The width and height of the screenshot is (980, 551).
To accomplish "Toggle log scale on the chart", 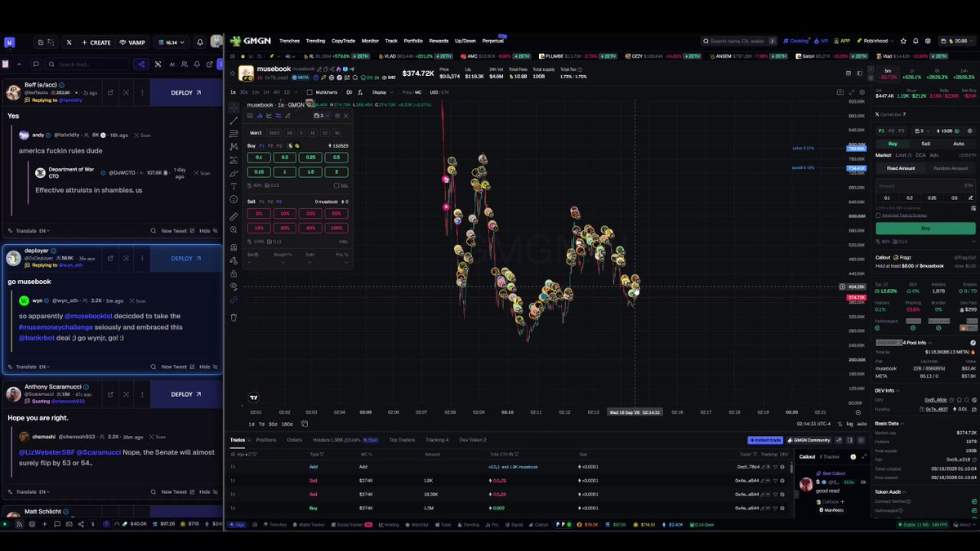I will tap(850, 424).
